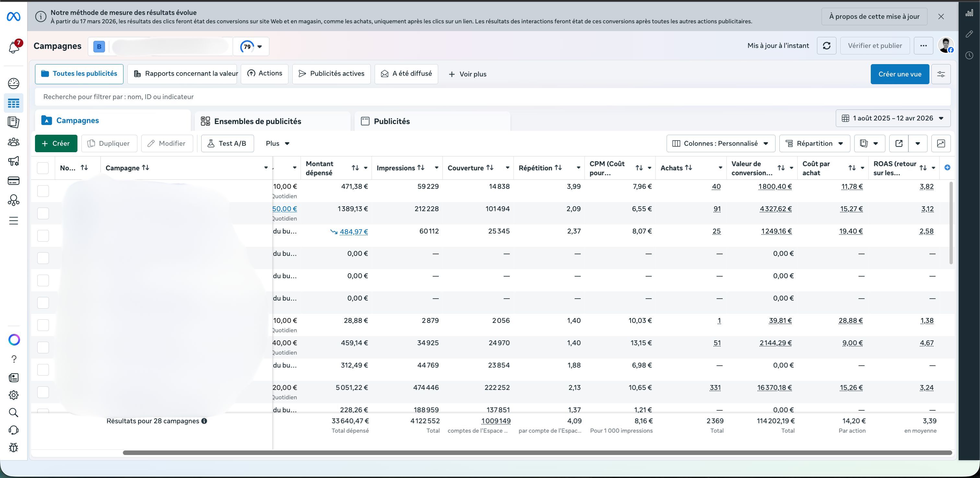Check the first campaign row checkbox

43,191
